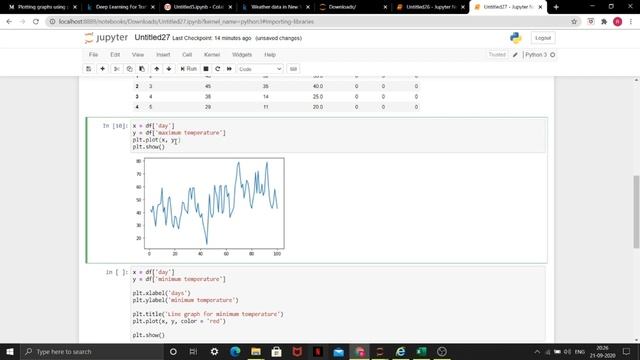
Task: Bookmark this page with the star icon
Action: click(574, 22)
